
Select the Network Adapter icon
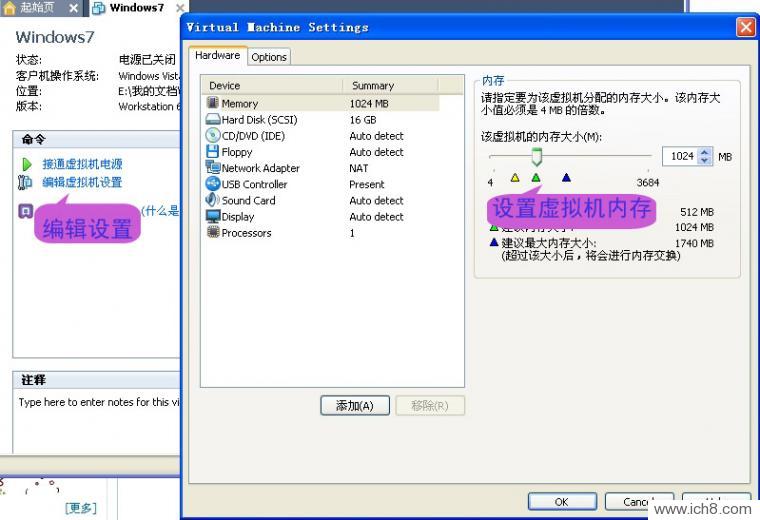[x=212, y=168]
